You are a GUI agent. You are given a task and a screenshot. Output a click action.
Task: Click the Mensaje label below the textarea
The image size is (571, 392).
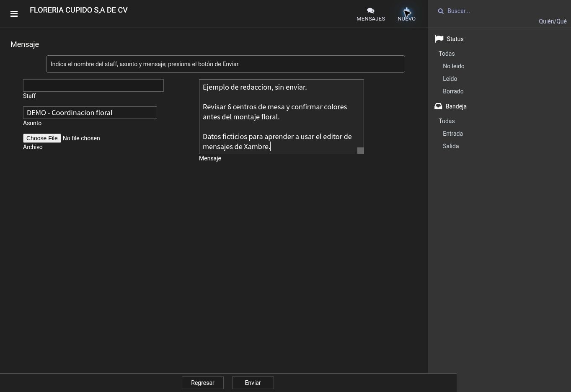click(x=210, y=158)
